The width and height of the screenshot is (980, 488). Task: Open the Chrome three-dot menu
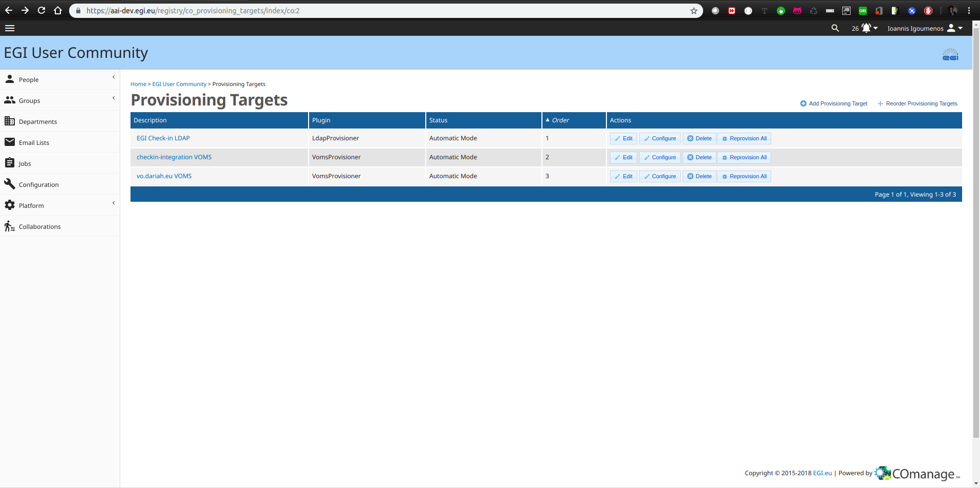tap(969, 11)
